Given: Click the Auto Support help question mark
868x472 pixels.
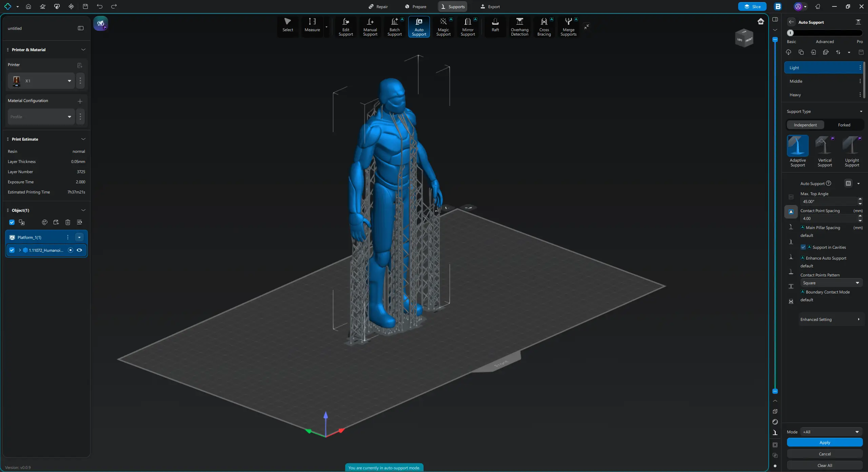Looking at the screenshot, I should 828,183.
